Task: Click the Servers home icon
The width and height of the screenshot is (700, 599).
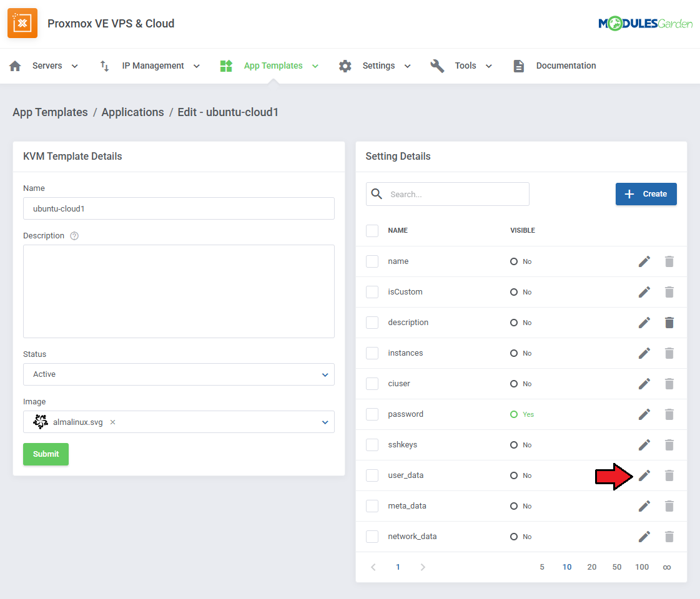Action: (x=15, y=66)
